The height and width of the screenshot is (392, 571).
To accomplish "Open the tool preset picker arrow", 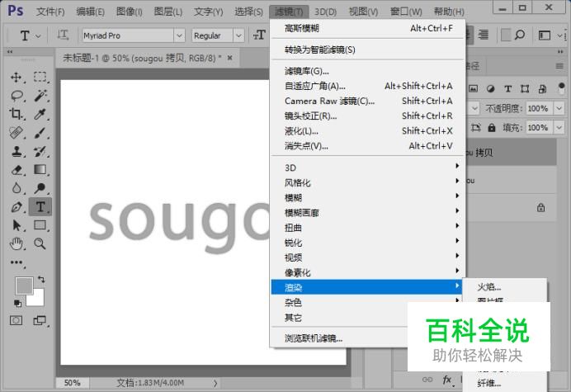I will tap(38, 35).
